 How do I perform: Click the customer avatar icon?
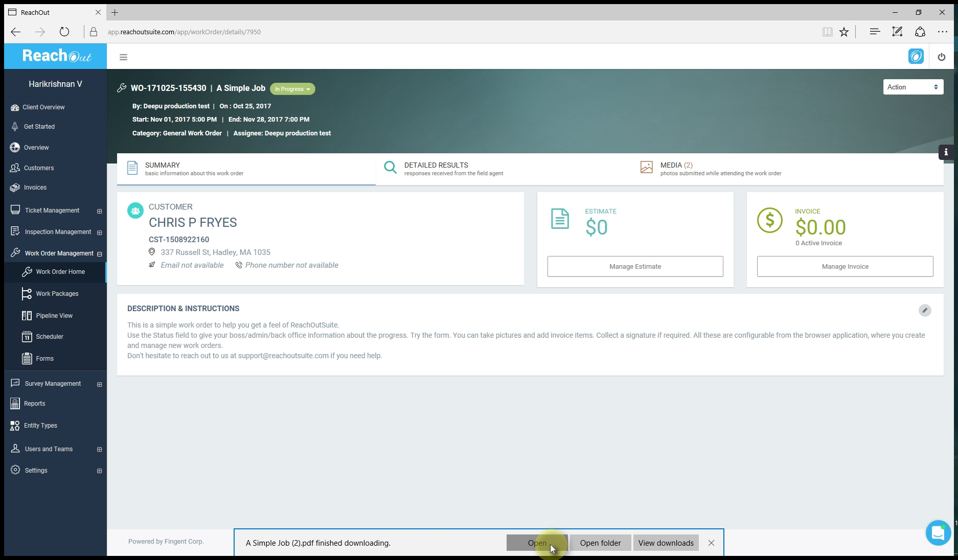click(x=135, y=211)
